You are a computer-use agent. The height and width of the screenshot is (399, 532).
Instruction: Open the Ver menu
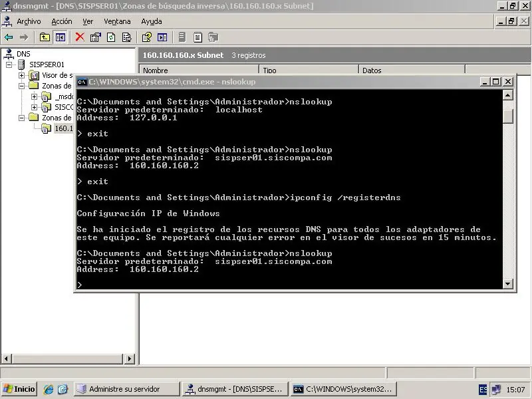[x=88, y=21]
